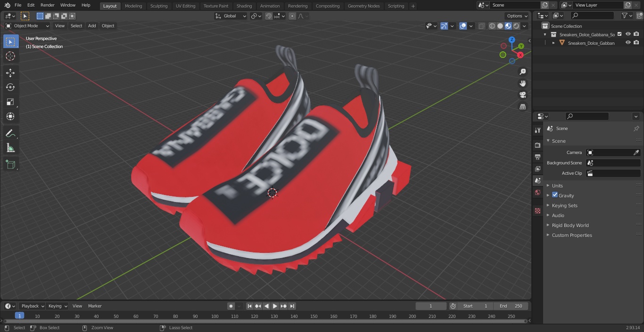Open the outliner filter dropdown
The image size is (644, 332).
[x=627, y=16]
